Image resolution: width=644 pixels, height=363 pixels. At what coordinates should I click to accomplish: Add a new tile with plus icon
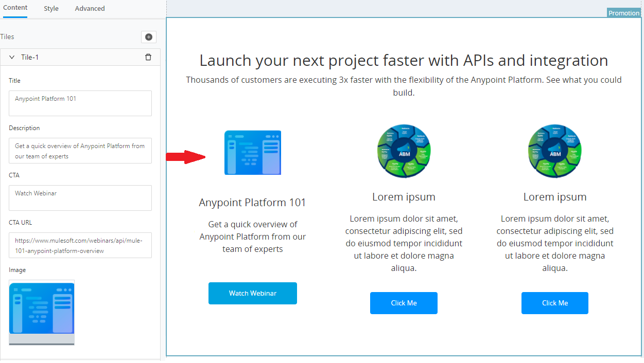(149, 37)
